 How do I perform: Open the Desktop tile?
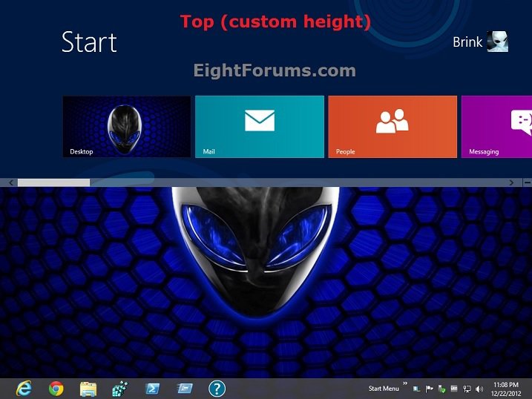pyautogui.click(x=127, y=127)
